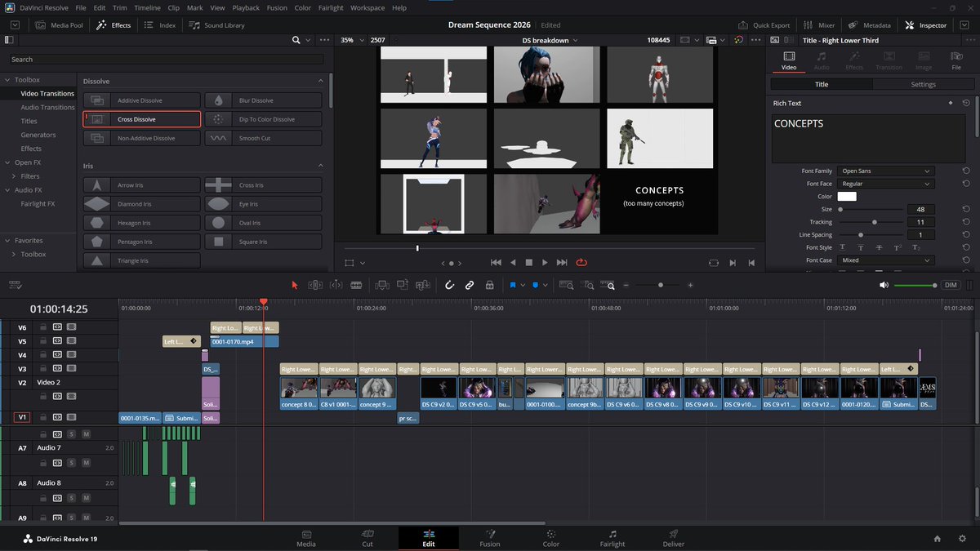Open the Font Face Regular dropdown
980x551 pixels.
pyautogui.click(x=884, y=184)
